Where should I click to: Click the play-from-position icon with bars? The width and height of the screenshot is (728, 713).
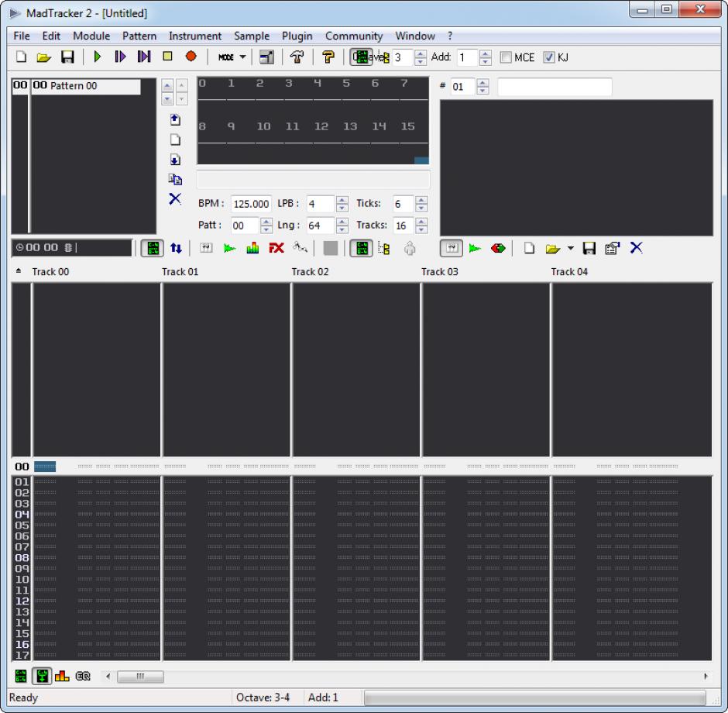[144, 57]
